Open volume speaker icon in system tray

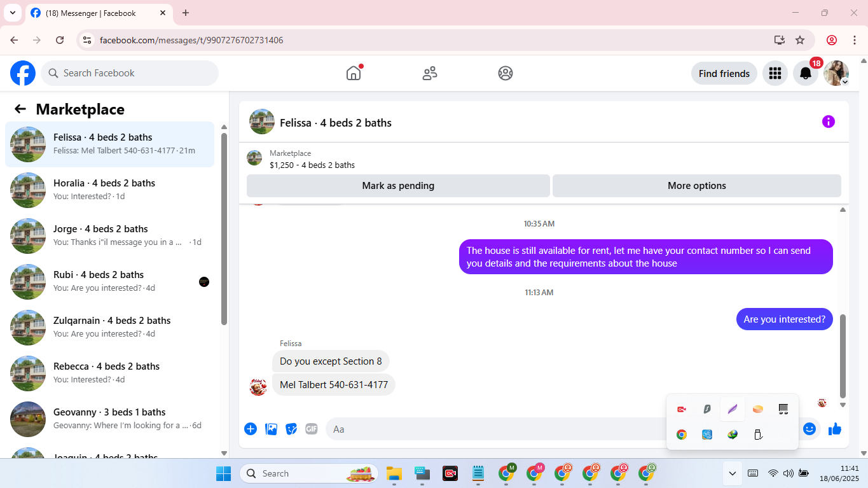click(789, 473)
